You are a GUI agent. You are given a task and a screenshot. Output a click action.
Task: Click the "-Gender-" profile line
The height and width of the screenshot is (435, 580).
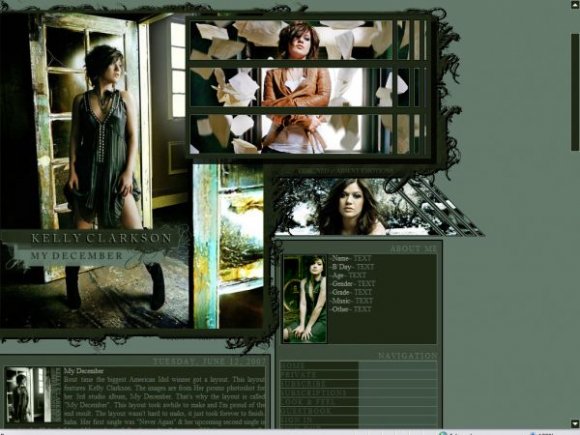coord(353,284)
